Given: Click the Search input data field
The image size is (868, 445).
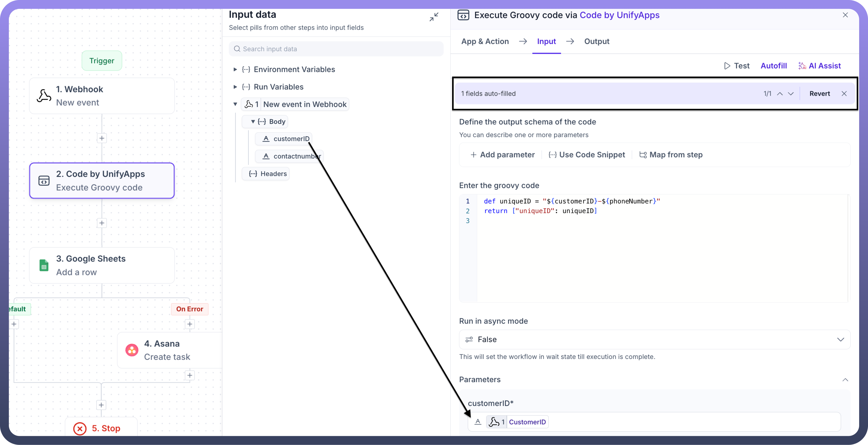Looking at the screenshot, I should pyautogui.click(x=336, y=49).
